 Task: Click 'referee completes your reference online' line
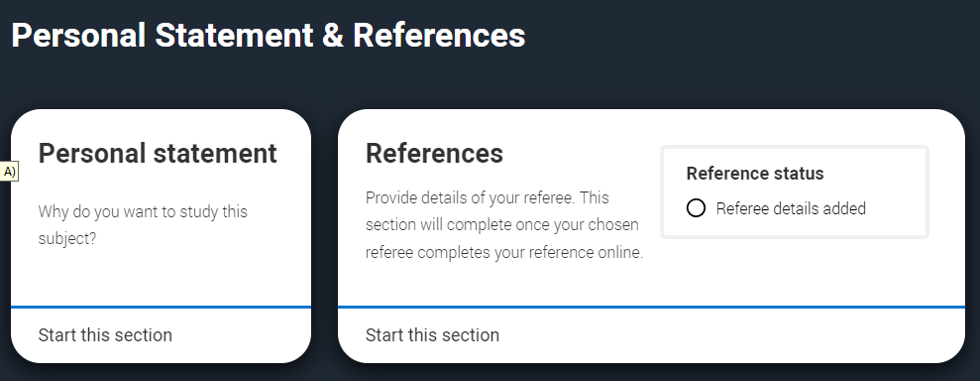[504, 253]
